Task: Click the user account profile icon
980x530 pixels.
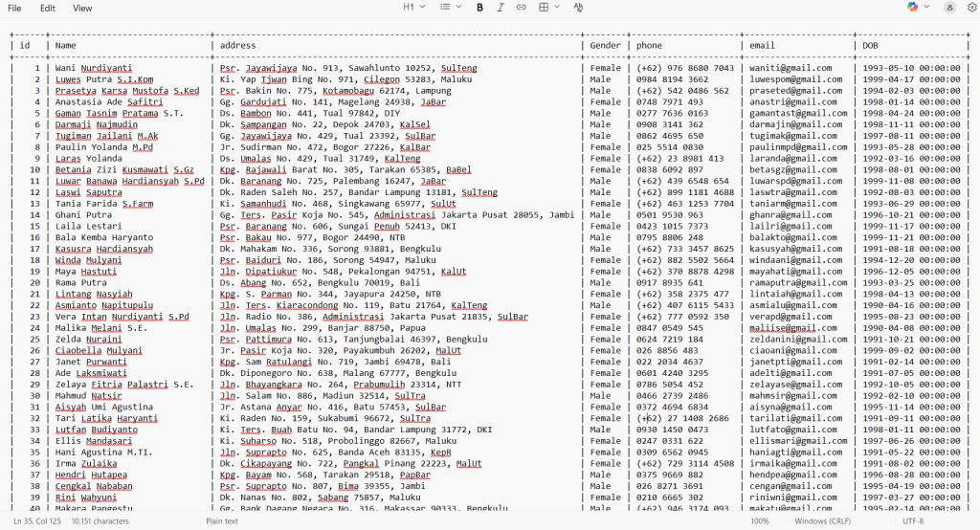Action: click(948, 8)
